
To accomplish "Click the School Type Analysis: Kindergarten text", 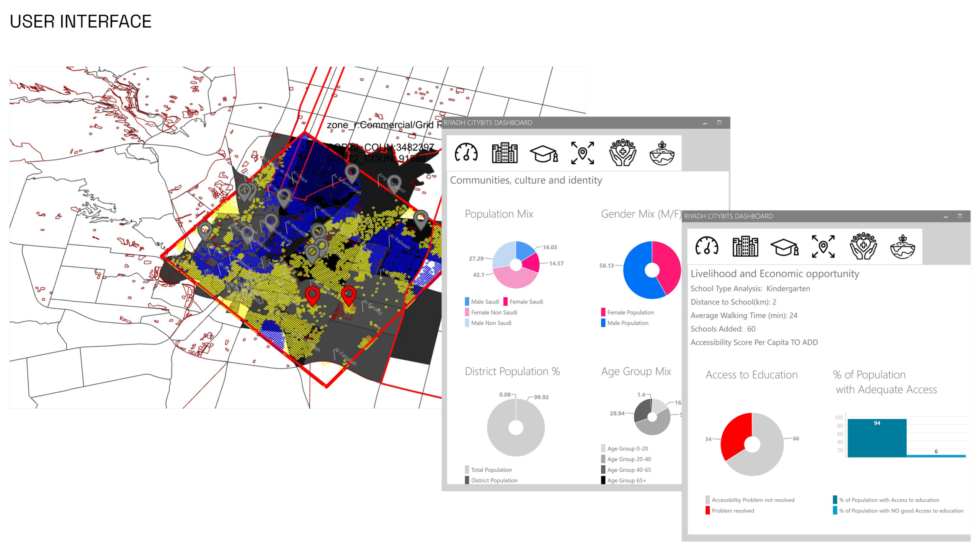I will click(x=750, y=289).
